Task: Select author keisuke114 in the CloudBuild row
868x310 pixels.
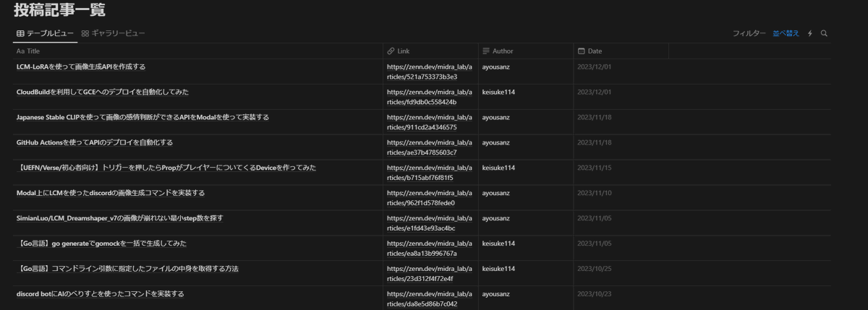Action: click(x=498, y=92)
